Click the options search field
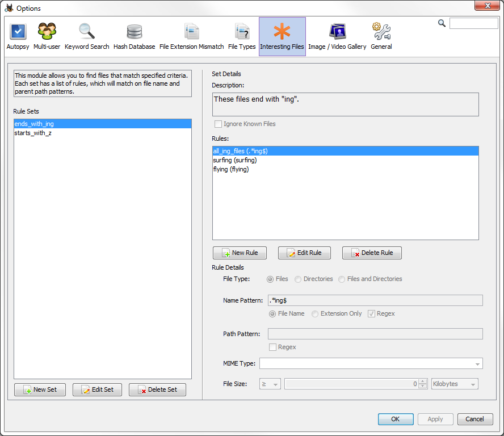 (x=473, y=23)
